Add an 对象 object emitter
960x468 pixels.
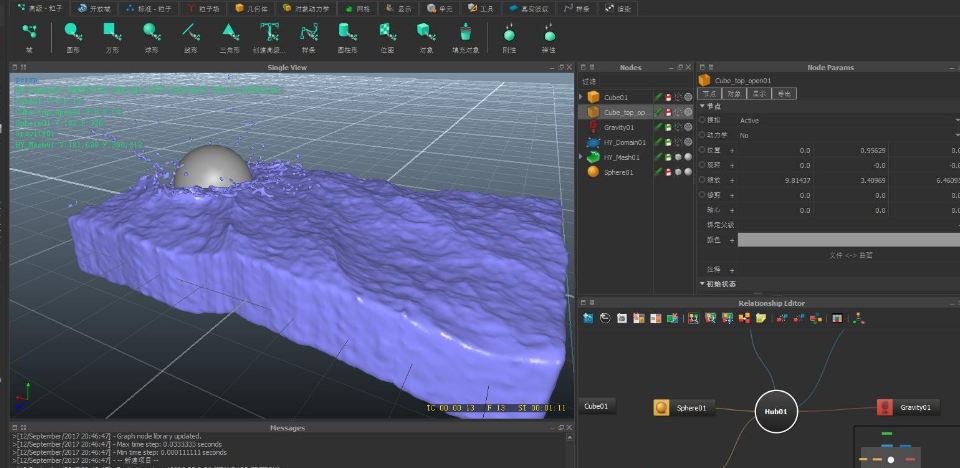[x=426, y=31]
